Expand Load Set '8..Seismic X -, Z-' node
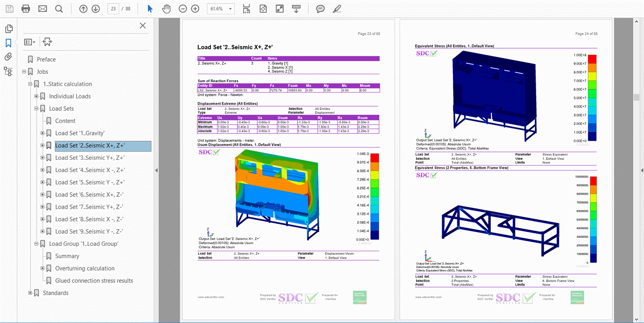Viewport: 644px width, 323px height. pyautogui.click(x=42, y=219)
